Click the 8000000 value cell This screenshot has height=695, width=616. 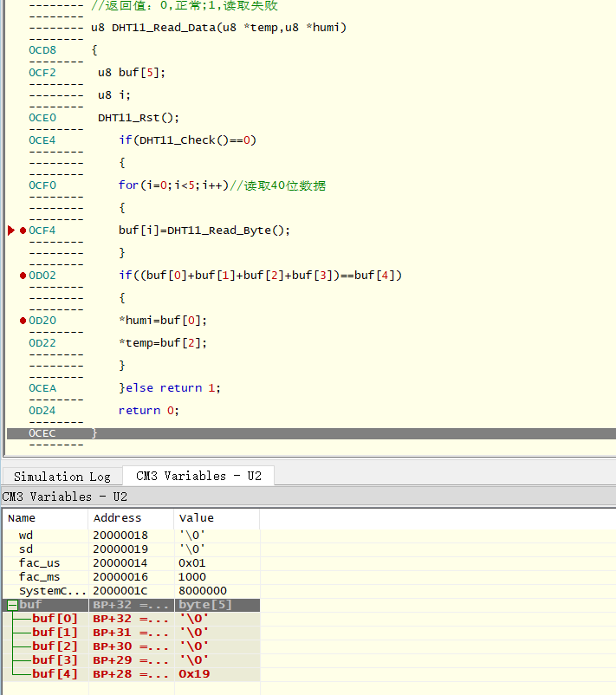click(x=203, y=591)
